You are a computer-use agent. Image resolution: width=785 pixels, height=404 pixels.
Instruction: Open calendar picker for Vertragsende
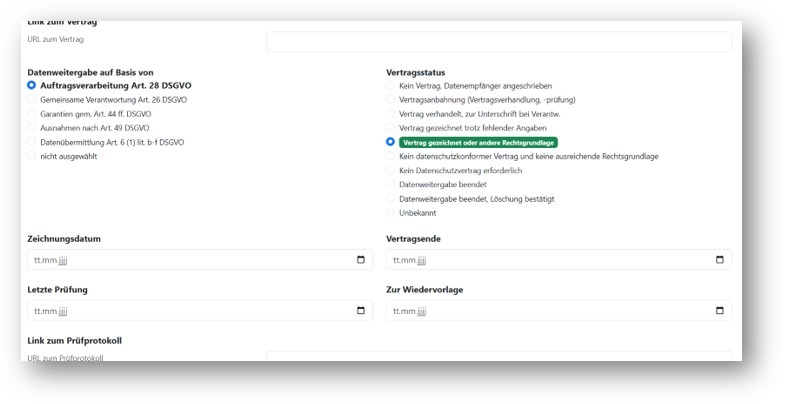[719, 260]
